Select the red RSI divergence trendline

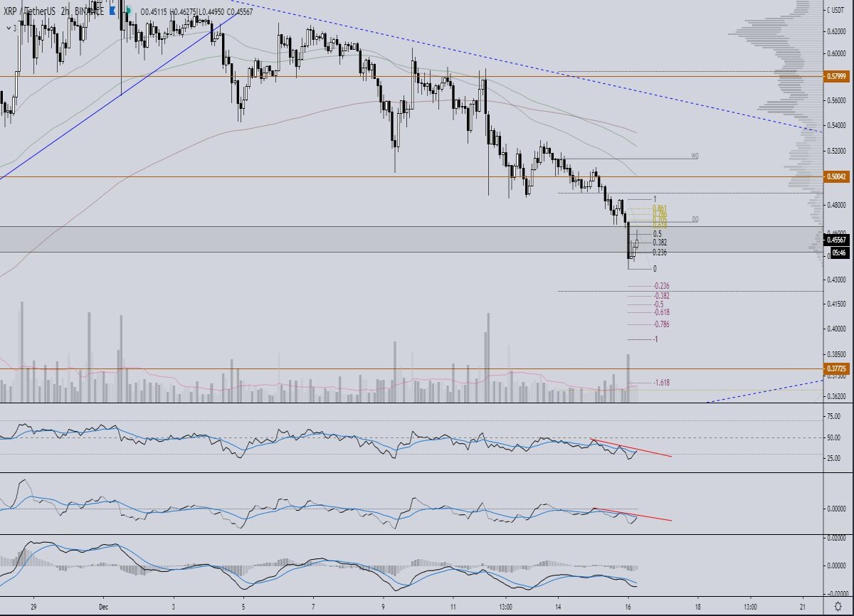point(630,448)
